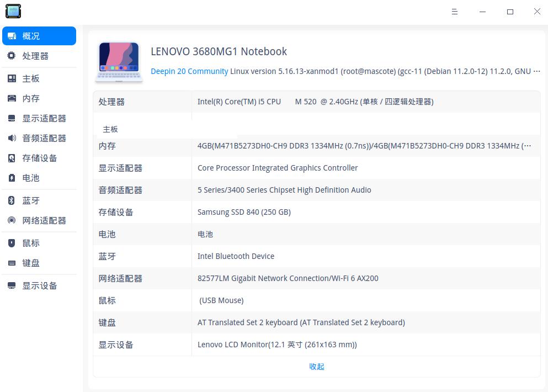Image resolution: width=548 pixels, height=392 pixels.
Task: Select the 处理器 processor icon in sidebar
Action: [x=12, y=56]
